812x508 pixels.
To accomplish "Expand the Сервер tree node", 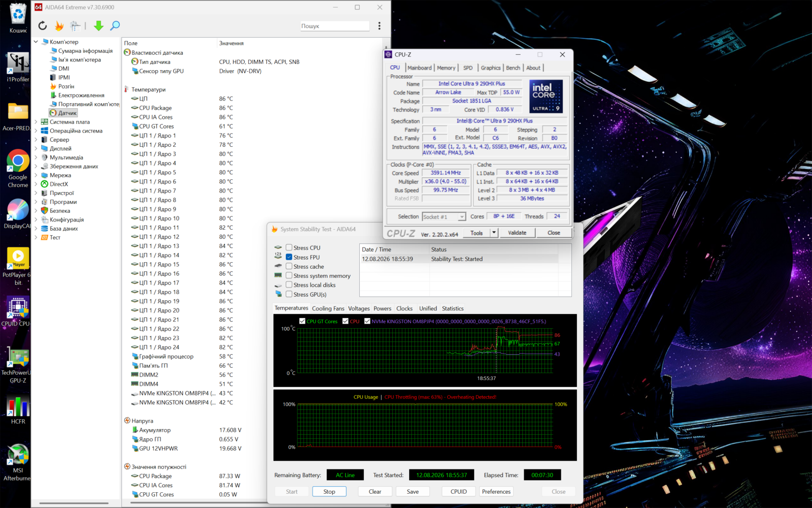I will 36,140.
